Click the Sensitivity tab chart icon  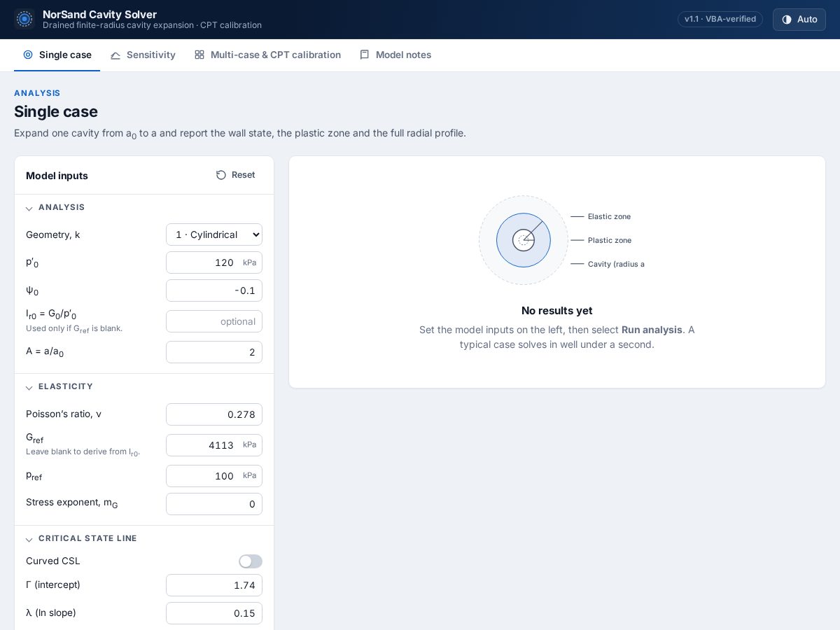pos(115,55)
